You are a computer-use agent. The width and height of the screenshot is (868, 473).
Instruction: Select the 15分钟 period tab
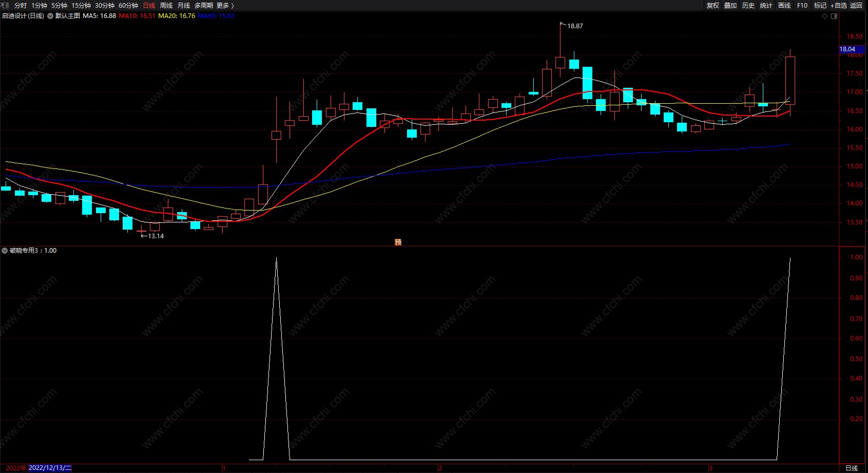tap(81, 5)
